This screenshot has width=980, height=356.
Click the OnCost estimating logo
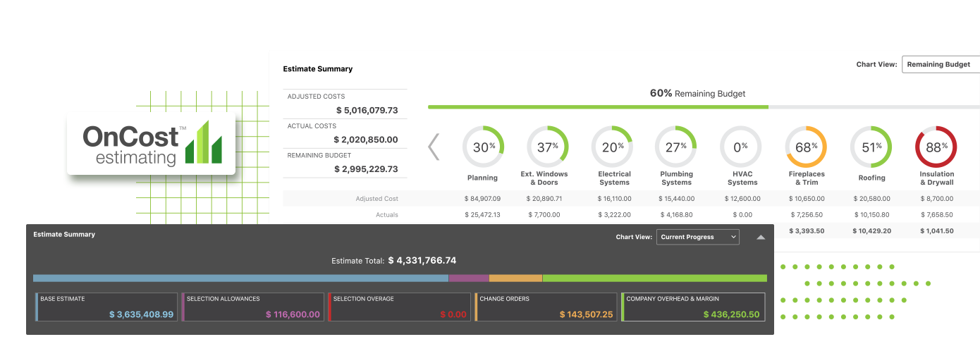[151, 144]
